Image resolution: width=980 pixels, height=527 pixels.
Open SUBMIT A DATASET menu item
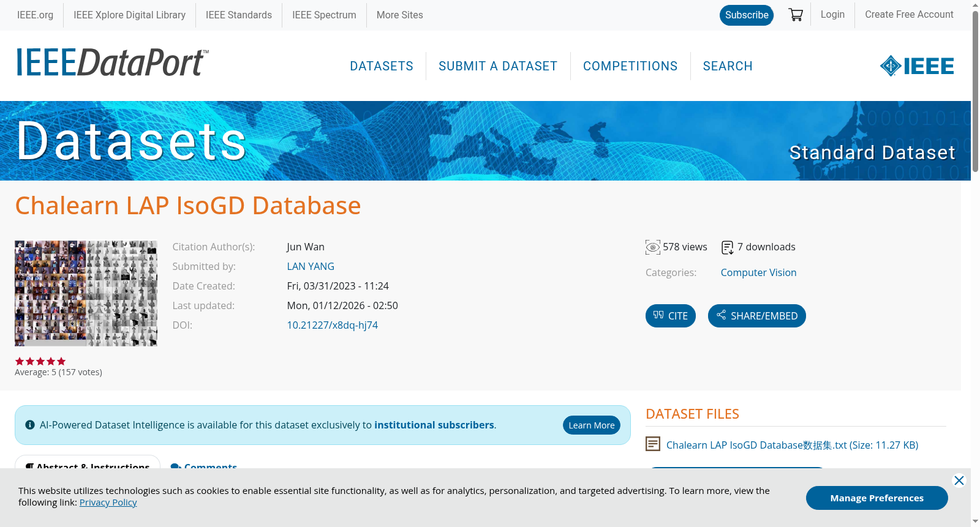[x=498, y=66]
